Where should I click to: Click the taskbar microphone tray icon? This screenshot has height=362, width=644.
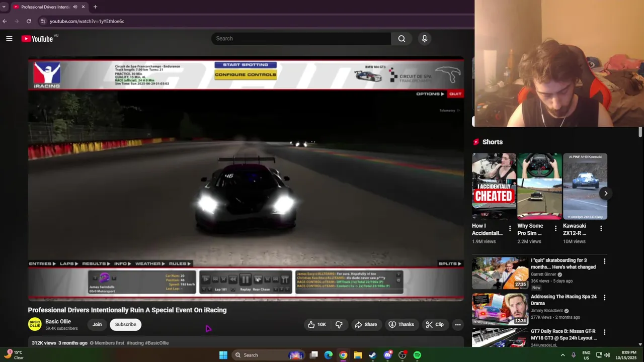pos(574,355)
